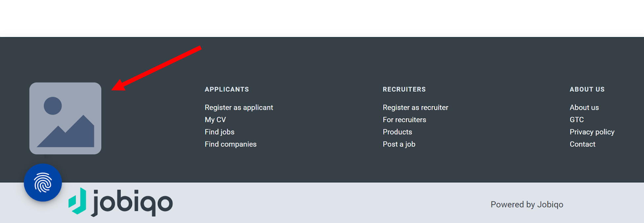This screenshot has height=223, width=644.
Task: Open the About us footer link
Action: pyautogui.click(x=584, y=108)
